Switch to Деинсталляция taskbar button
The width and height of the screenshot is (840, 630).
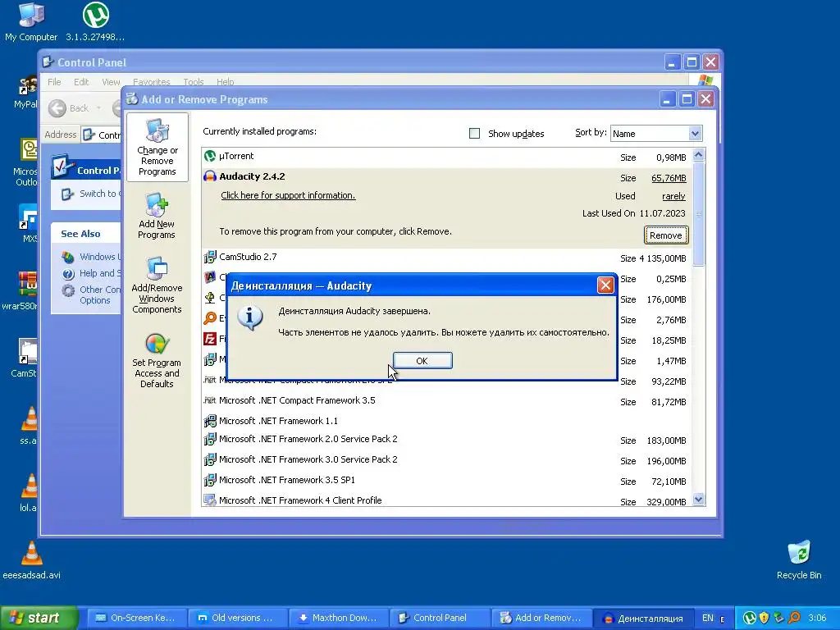click(643, 618)
